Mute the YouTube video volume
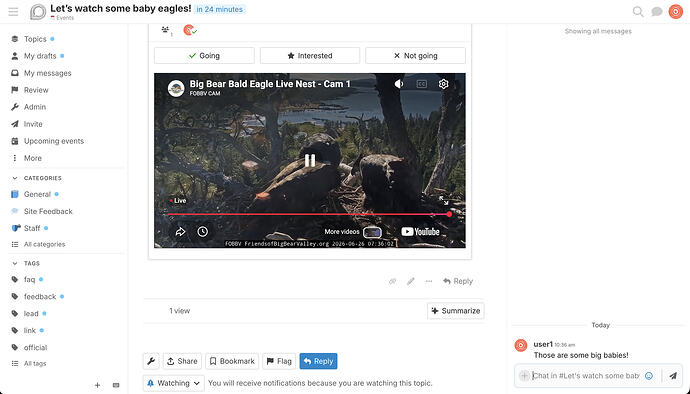Screen dimensions: 690x394 pyautogui.click(x=399, y=84)
